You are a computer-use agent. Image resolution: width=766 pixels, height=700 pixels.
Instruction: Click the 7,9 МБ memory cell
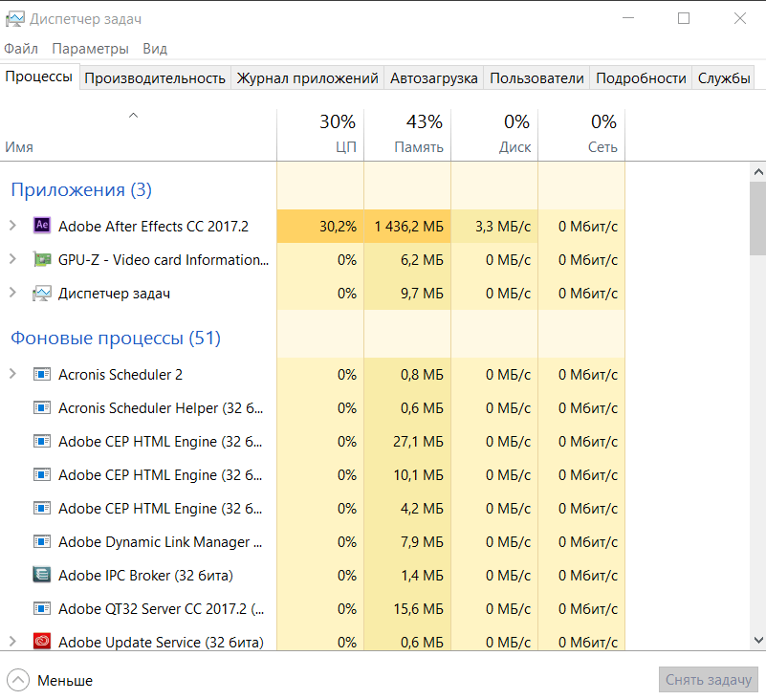tap(422, 542)
